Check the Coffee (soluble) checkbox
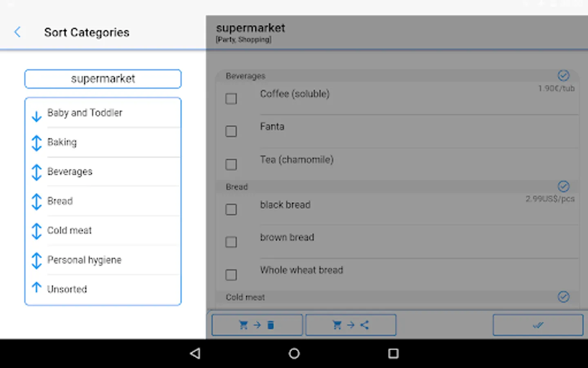This screenshot has height=368, width=588. tap(231, 99)
